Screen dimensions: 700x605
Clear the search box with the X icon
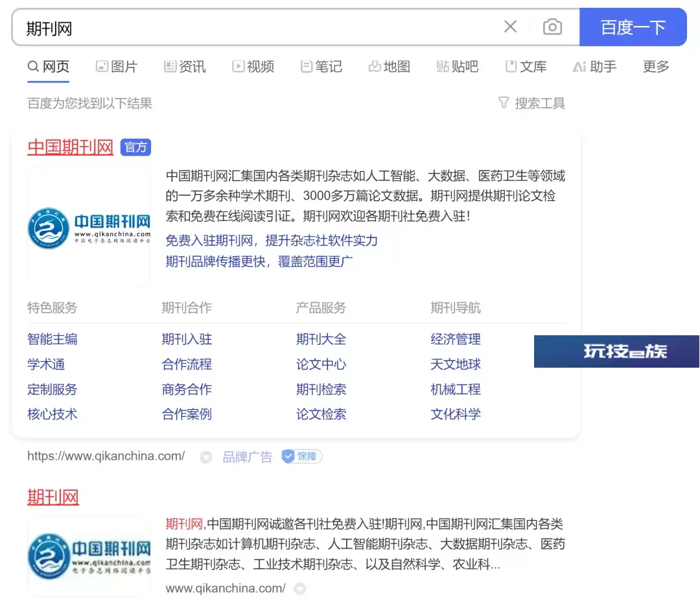click(510, 27)
